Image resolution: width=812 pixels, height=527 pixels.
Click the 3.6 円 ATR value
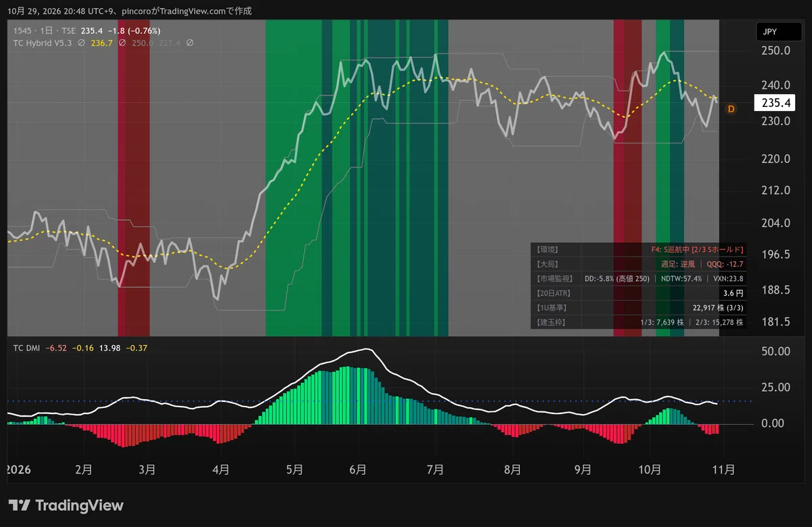[x=734, y=293]
